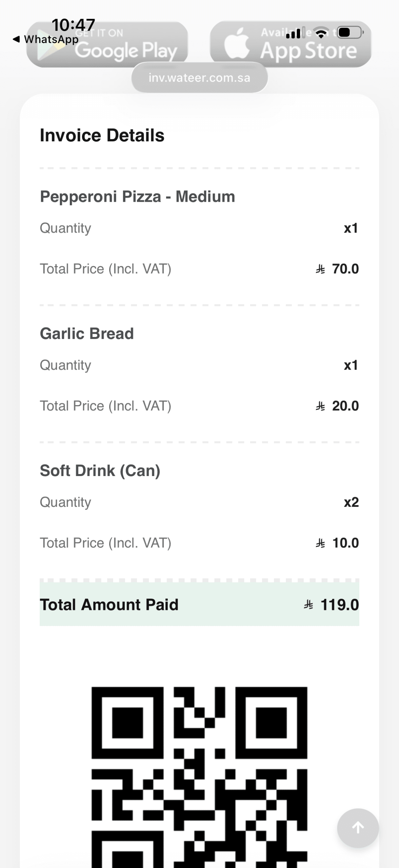The width and height of the screenshot is (399, 868).
Task: Tap the Invoice Details heading
Action: (x=102, y=135)
